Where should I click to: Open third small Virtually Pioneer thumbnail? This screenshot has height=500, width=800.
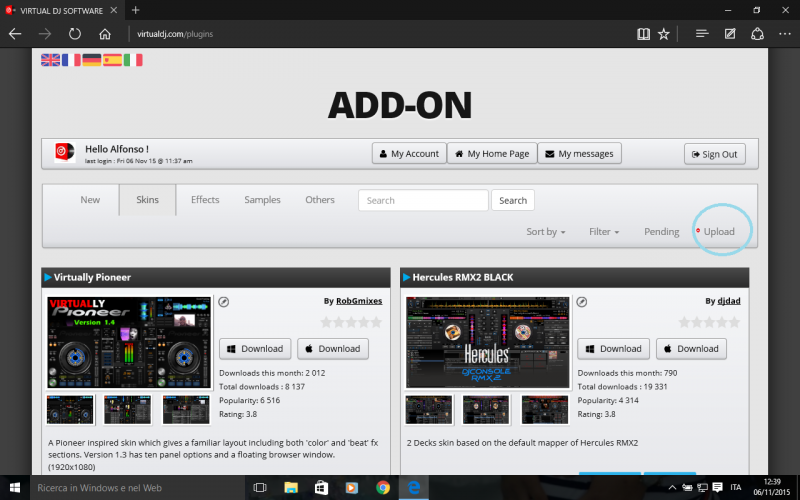186,410
